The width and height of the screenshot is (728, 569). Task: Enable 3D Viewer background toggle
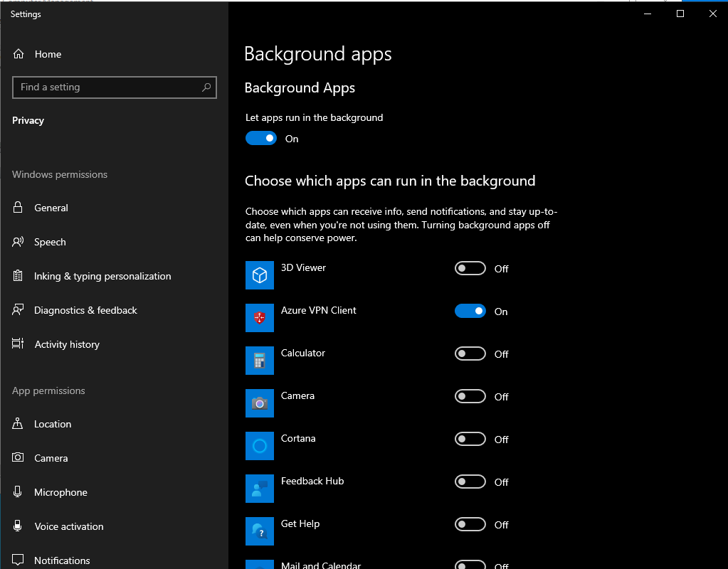pos(470,268)
